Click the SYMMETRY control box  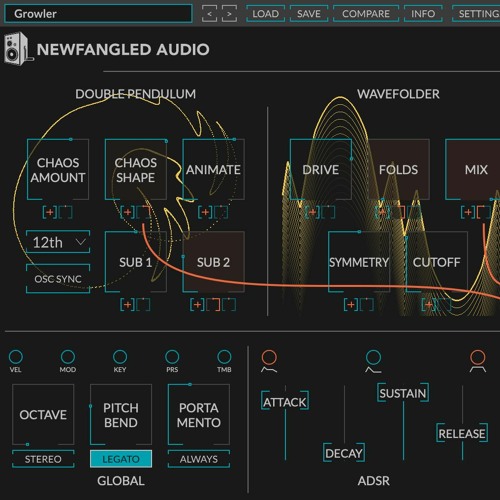point(359,262)
